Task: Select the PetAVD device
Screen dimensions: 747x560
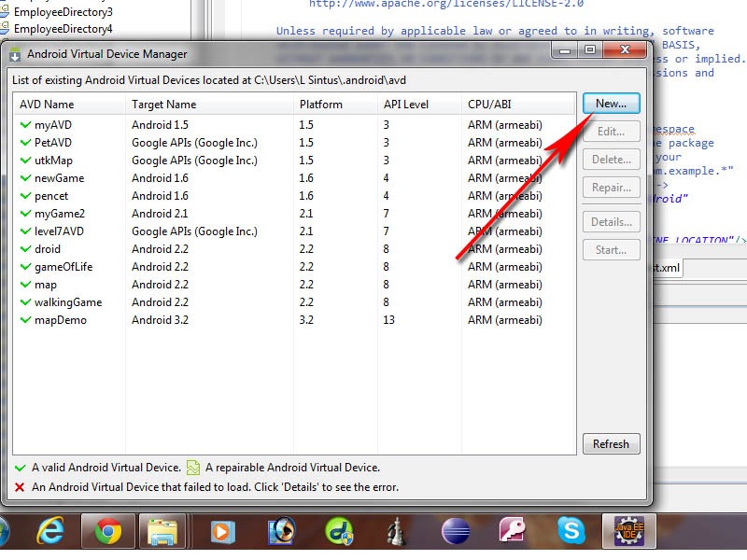Action: point(294,143)
